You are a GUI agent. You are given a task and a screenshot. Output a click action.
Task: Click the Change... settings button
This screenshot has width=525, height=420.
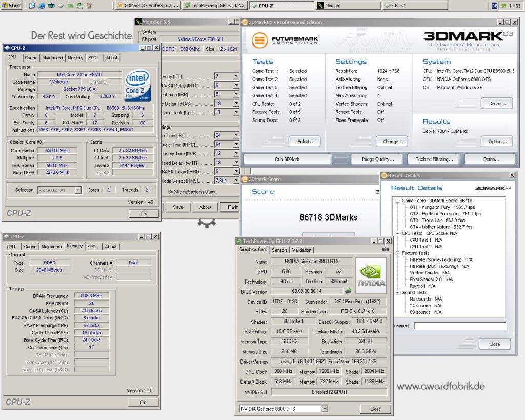393,142
